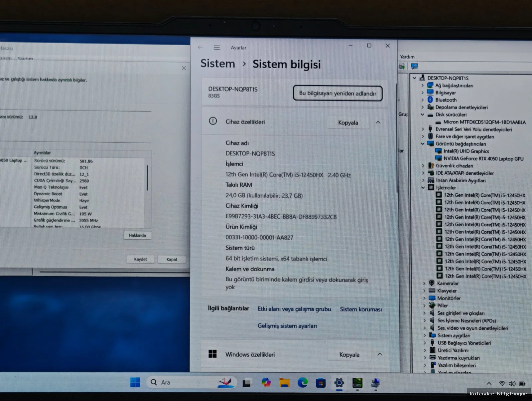Click the Kapat button in NVIDIA window
532x401 pixels.
click(172, 260)
